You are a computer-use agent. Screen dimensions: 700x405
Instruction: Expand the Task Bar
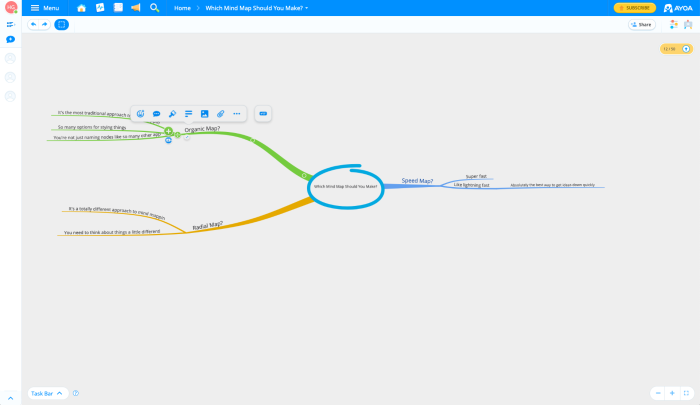coord(47,393)
